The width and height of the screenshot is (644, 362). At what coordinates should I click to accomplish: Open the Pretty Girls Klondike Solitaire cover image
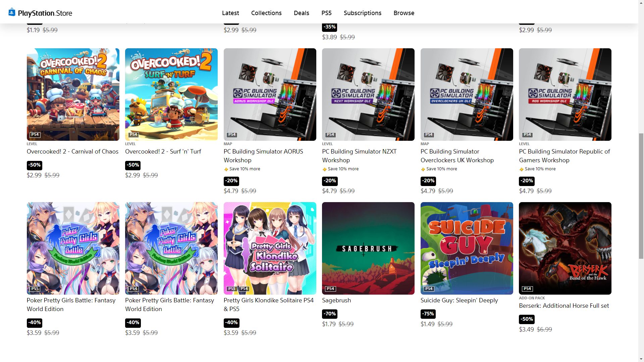pyautogui.click(x=270, y=248)
